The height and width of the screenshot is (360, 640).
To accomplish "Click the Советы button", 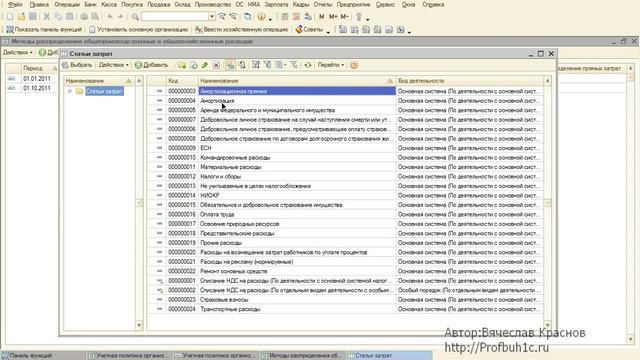I will click(309, 29).
